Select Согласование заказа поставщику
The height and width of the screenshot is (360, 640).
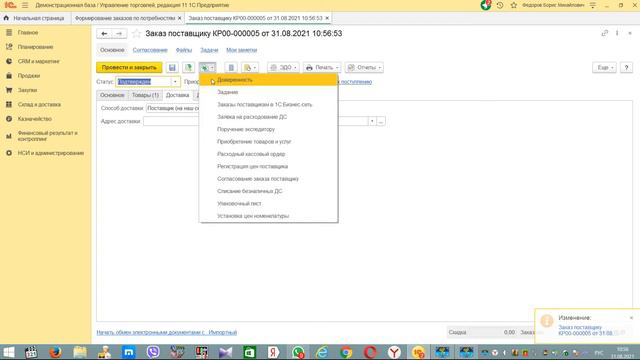(x=269, y=179)
